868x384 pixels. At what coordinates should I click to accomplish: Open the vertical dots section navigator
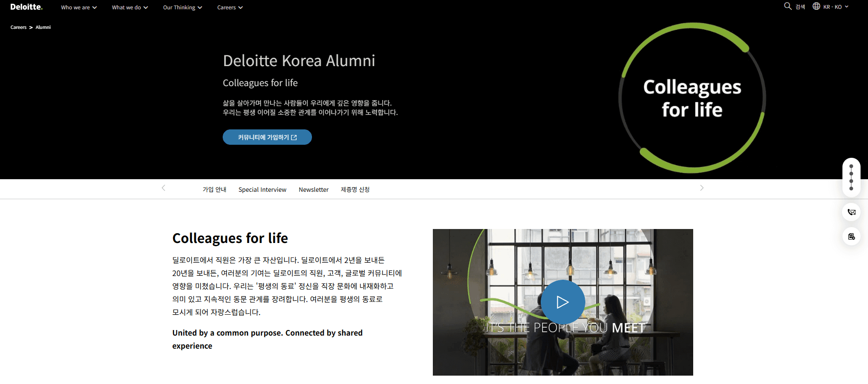coord(851,177)
